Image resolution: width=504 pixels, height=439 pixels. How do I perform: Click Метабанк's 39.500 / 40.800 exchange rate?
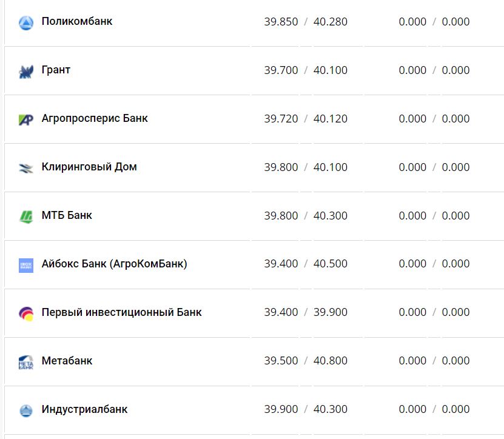point(306,361)
